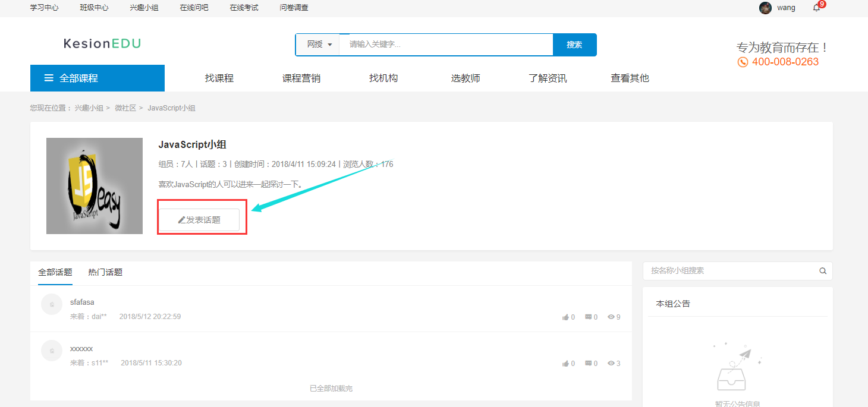Click the magnifier icon in the group search box

823,271
